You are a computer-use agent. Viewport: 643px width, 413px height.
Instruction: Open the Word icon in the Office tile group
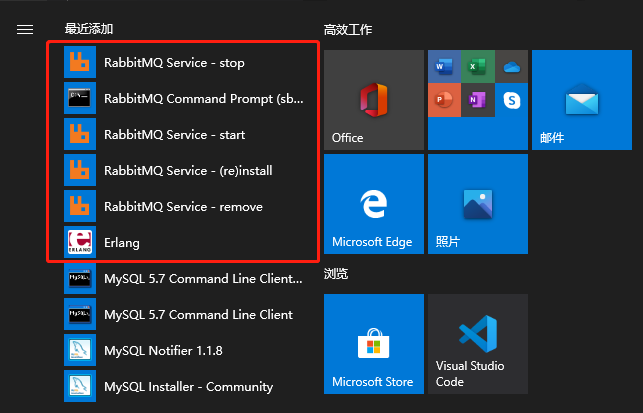pos(444,66)
